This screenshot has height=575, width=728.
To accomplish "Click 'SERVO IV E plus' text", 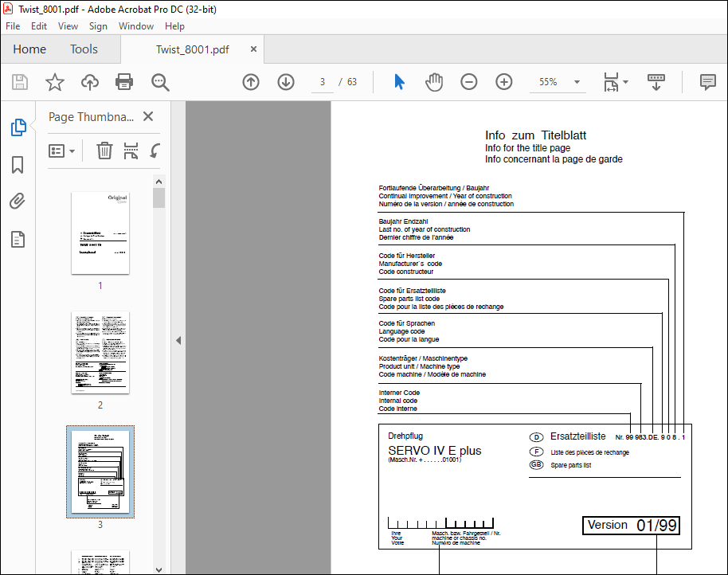I will (x=435, y=451).
